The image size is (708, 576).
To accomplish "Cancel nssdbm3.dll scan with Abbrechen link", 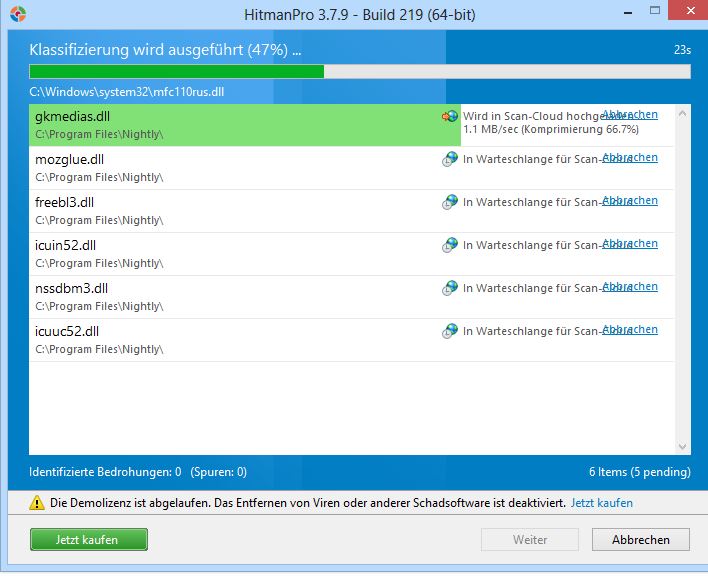I will (630, 286).
